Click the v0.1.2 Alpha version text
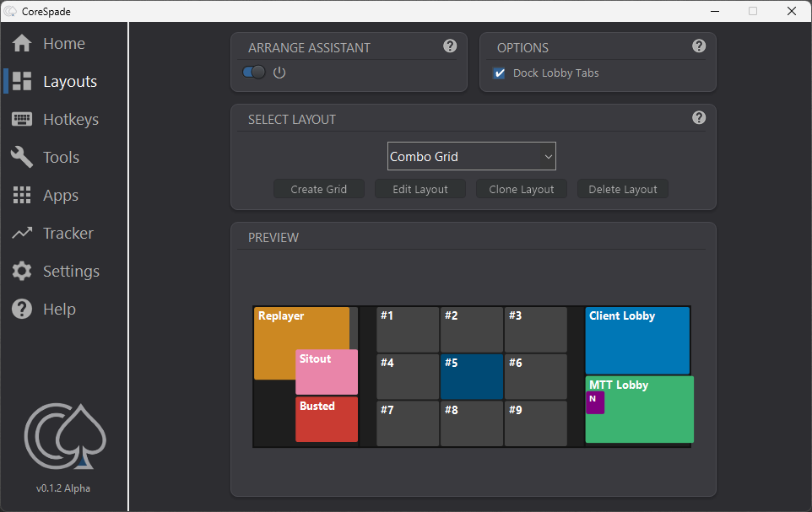The height and width of the screenshot is (512, 812). pyautogui.click(x=63, y=488)
